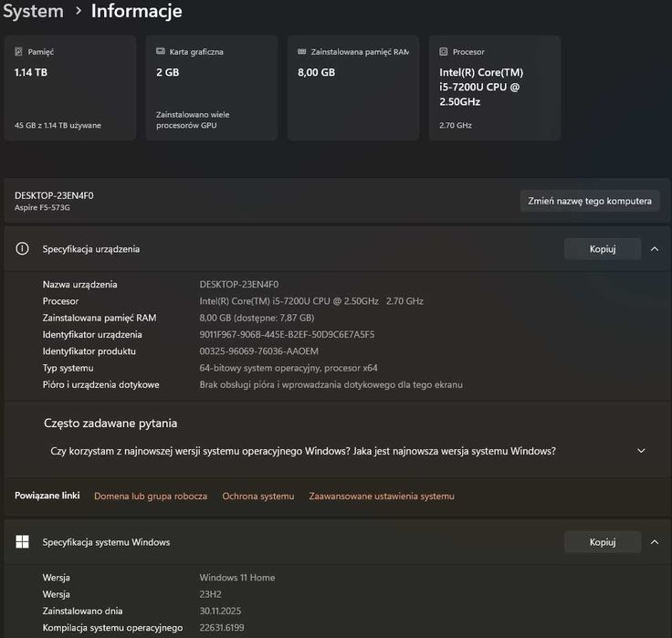Click the Windows 11 Home edition value
672x638 pixels.
point(237,577)
